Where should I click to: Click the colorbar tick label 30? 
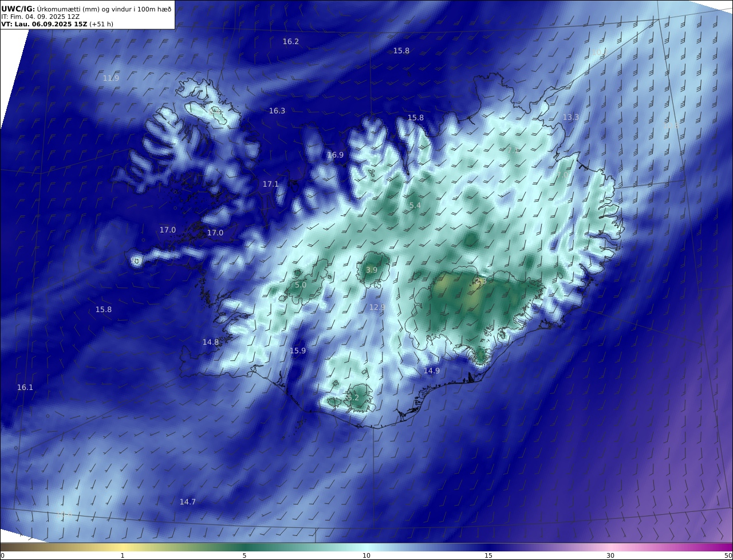(610, 555)
